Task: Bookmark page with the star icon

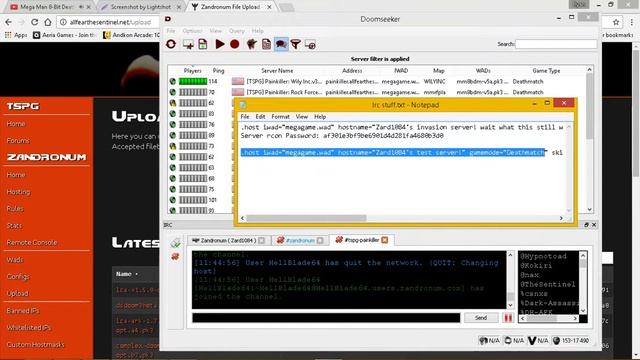Action: 616,22
